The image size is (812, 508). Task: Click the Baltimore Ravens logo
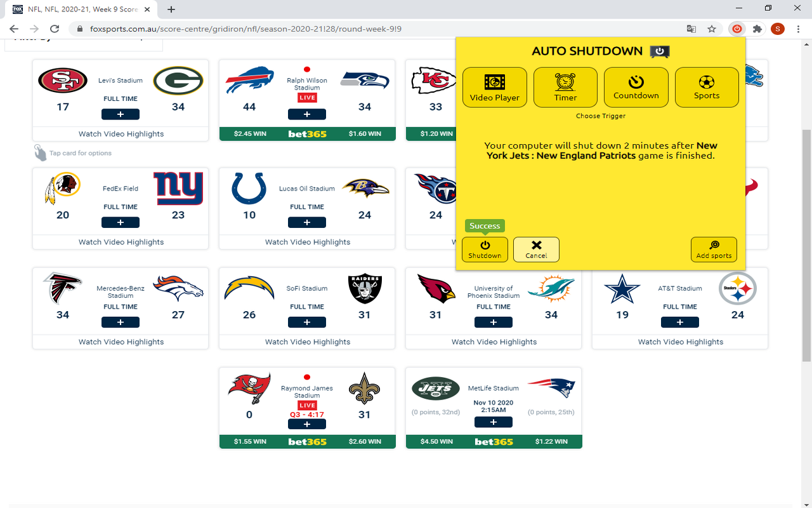pos(365,189)
